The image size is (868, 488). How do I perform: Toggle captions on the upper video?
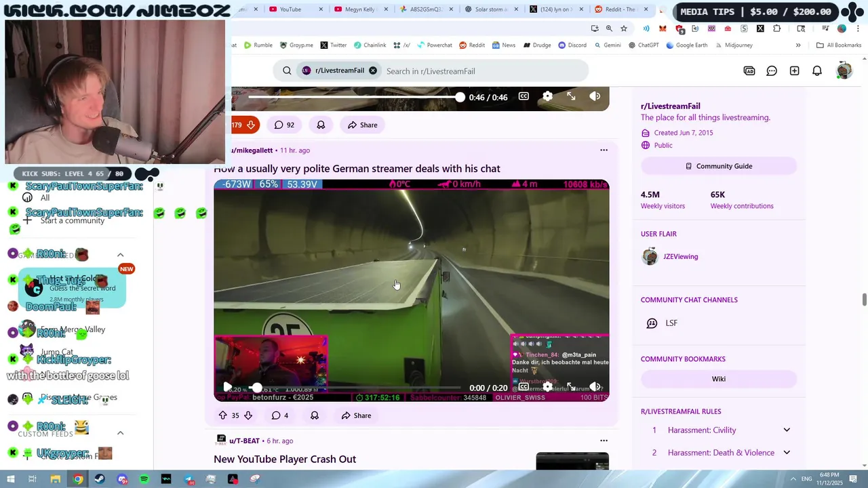[x=524, y=96]
